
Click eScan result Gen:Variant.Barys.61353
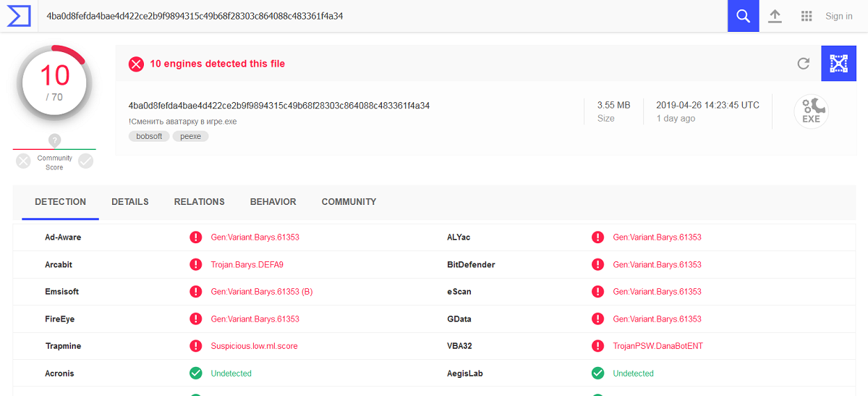click(x=658, y=292)
